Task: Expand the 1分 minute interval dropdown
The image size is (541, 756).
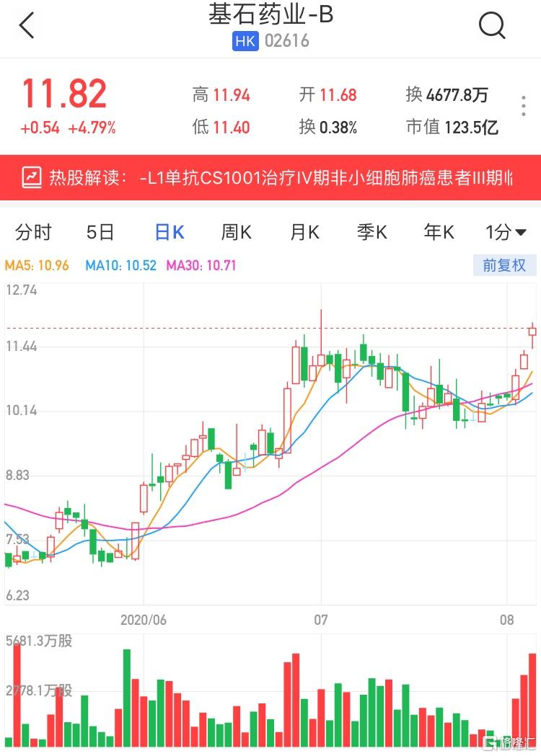Action: coord(506,232)
